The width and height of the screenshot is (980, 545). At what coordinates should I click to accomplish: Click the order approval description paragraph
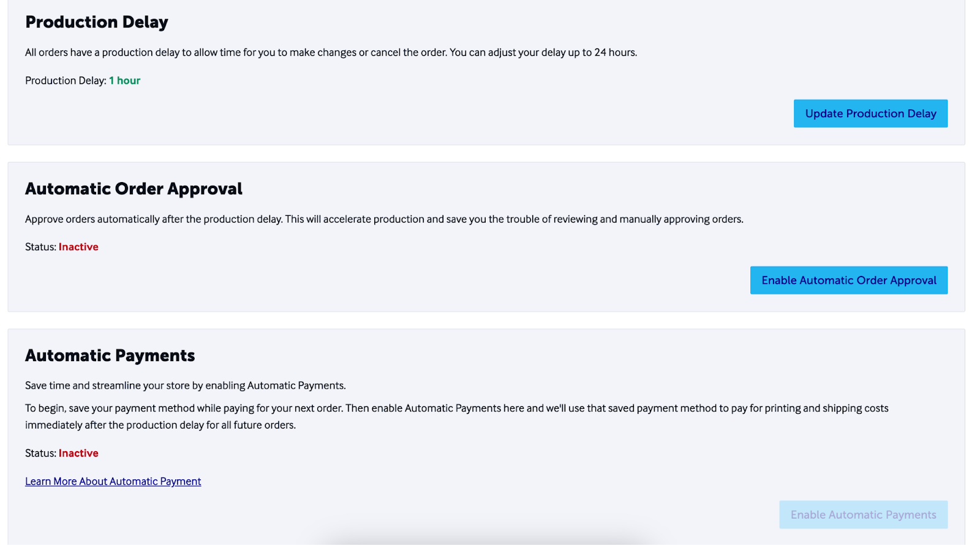tap(383, 219)
